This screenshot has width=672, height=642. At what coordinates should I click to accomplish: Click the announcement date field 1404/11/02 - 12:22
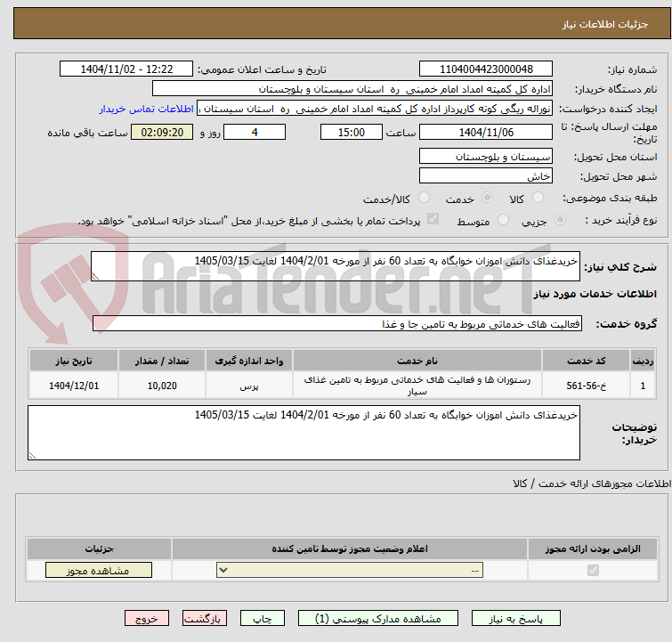point(126,69)
